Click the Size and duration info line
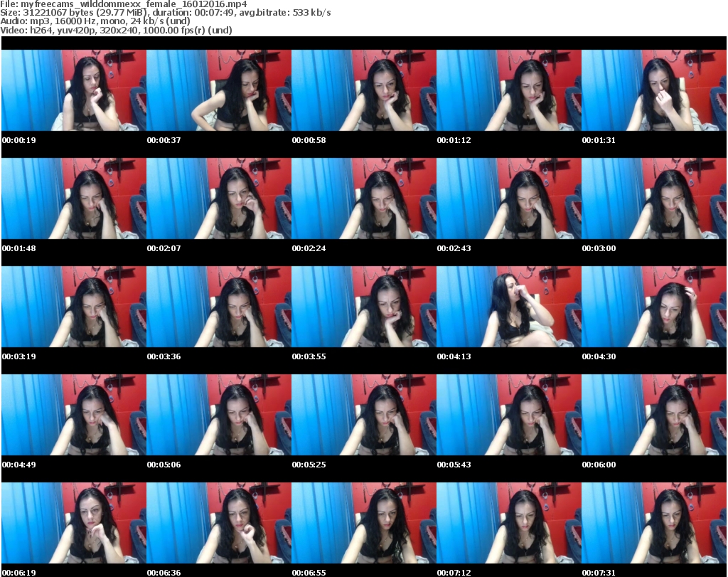This screenshot has height=577, width=728. [165, 13]
